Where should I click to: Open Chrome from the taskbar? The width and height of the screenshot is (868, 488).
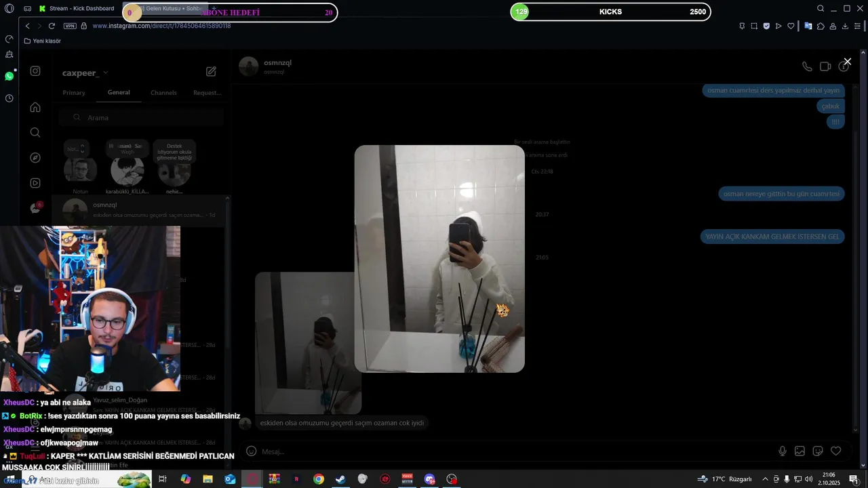click(x=319, y=479)
